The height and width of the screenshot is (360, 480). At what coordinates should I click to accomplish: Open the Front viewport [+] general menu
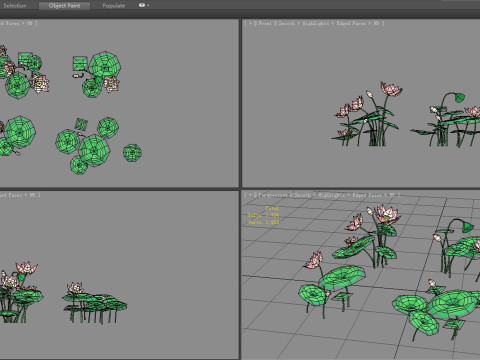250,23
